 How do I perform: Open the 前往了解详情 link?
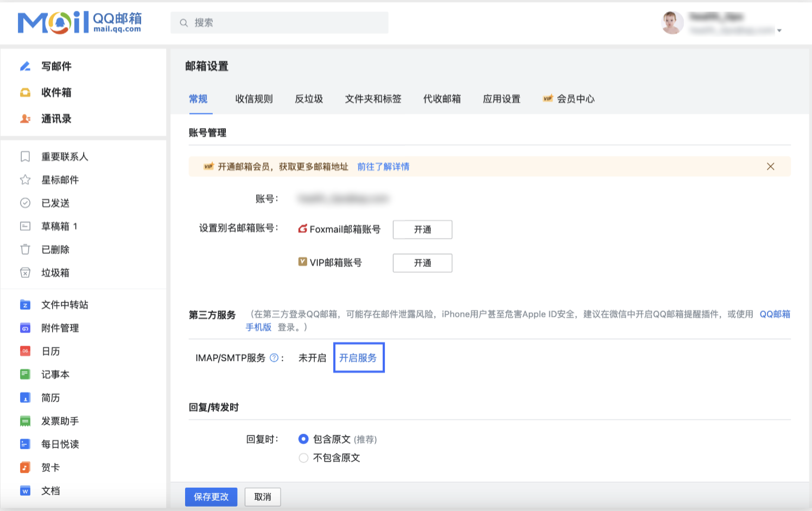coord(383,167)
